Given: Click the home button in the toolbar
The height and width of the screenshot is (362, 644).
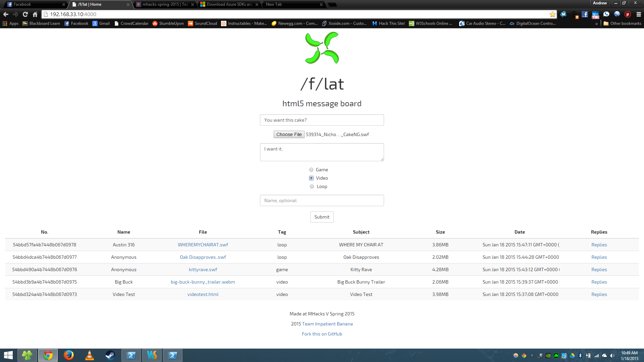Looking at the screenshot, I should pyautogui.click(x=35, y=14).
